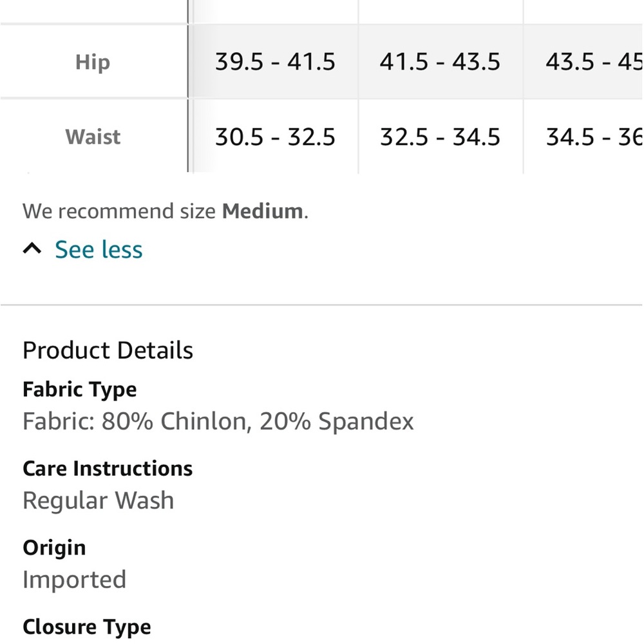Select the Waist row header
The image size is (644, 644).
93,137
